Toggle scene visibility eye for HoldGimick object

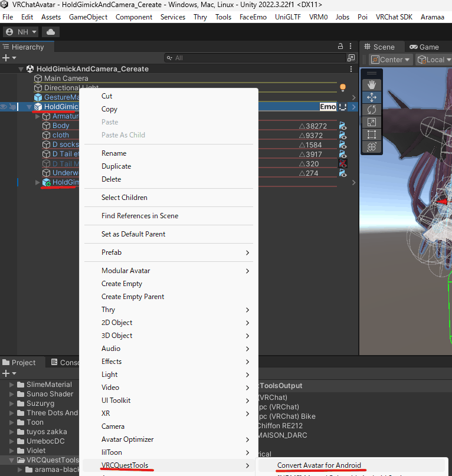(x=4, y=107)
